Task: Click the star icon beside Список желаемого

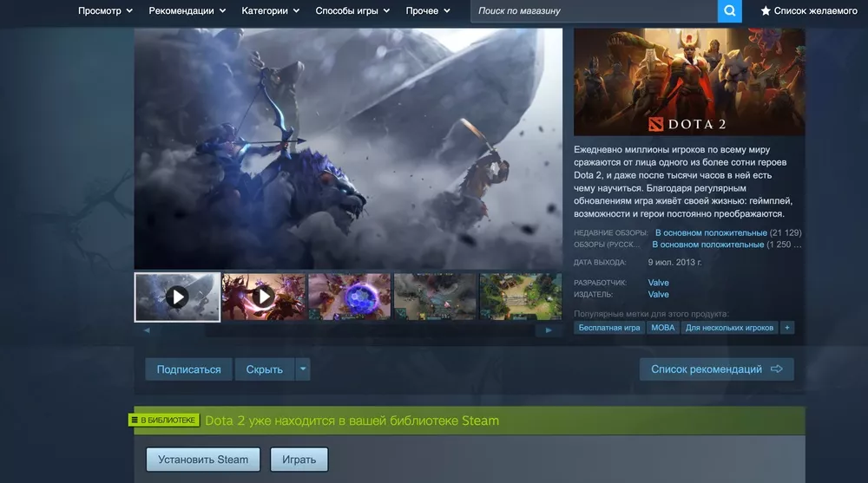Action: [766, 10]
